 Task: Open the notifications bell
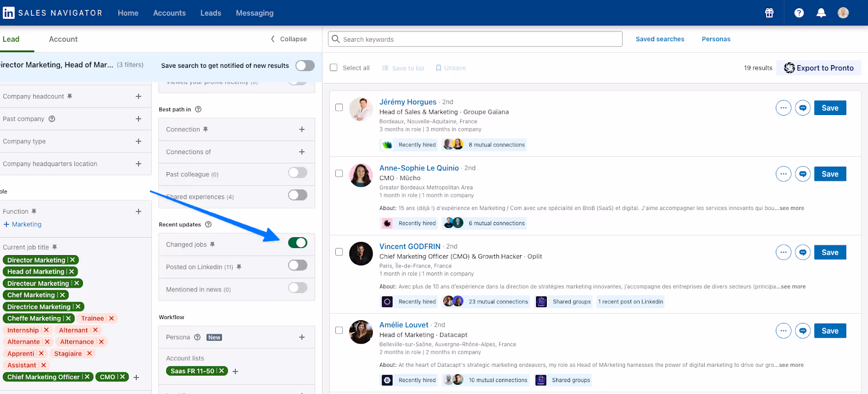tap(821, 12)
